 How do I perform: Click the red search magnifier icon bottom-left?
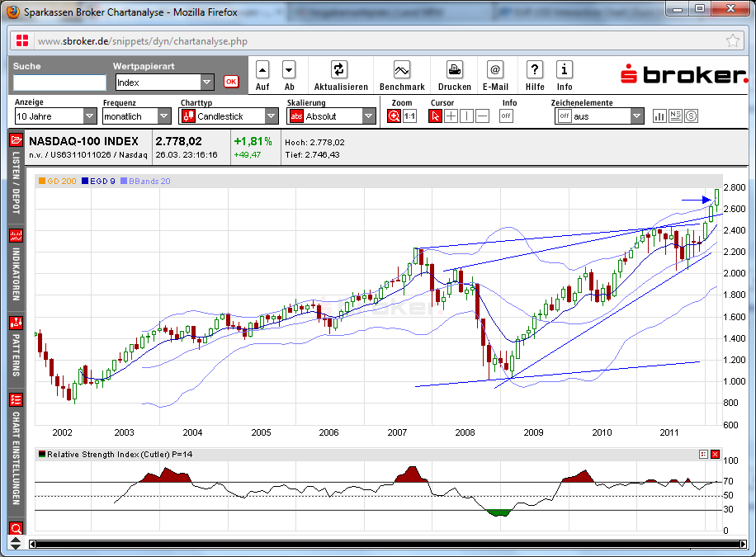[x=16, y=528]
